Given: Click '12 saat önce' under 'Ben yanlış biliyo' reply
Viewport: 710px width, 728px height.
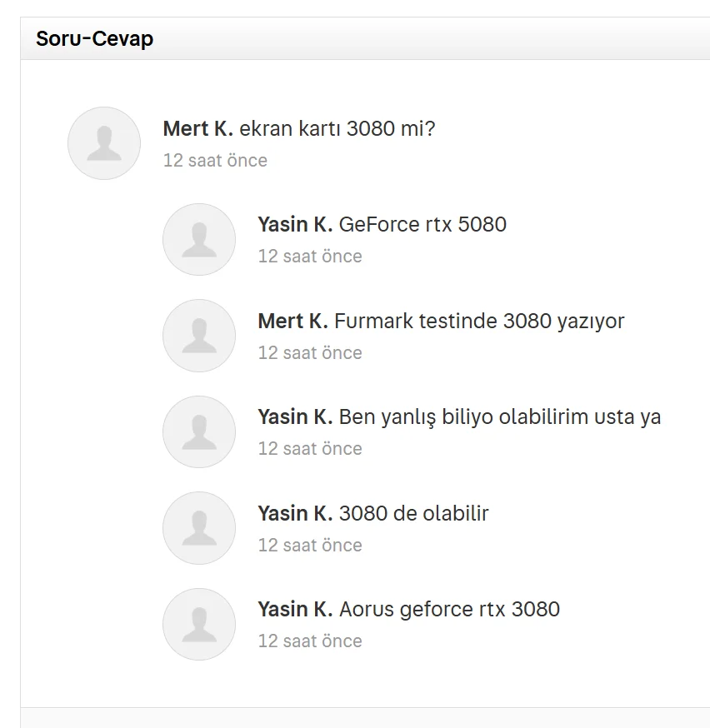Looking at the screenshot, I should [310, 449].
